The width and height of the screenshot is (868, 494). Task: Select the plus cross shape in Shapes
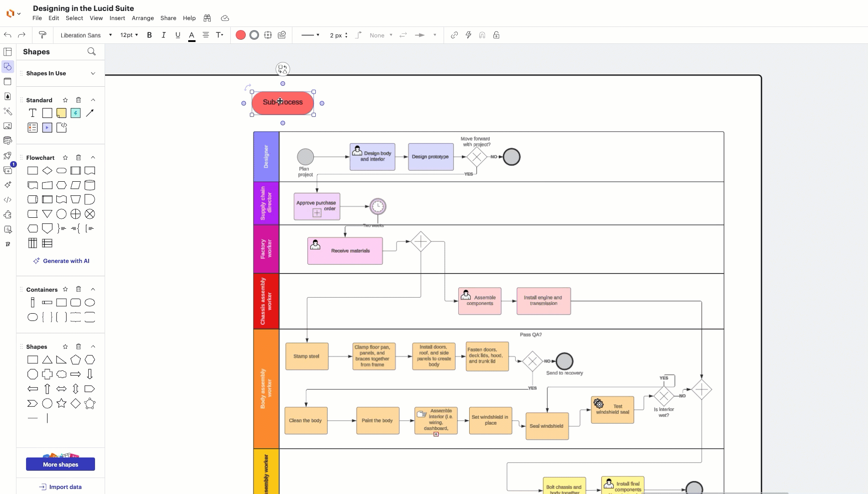(47, 374)
